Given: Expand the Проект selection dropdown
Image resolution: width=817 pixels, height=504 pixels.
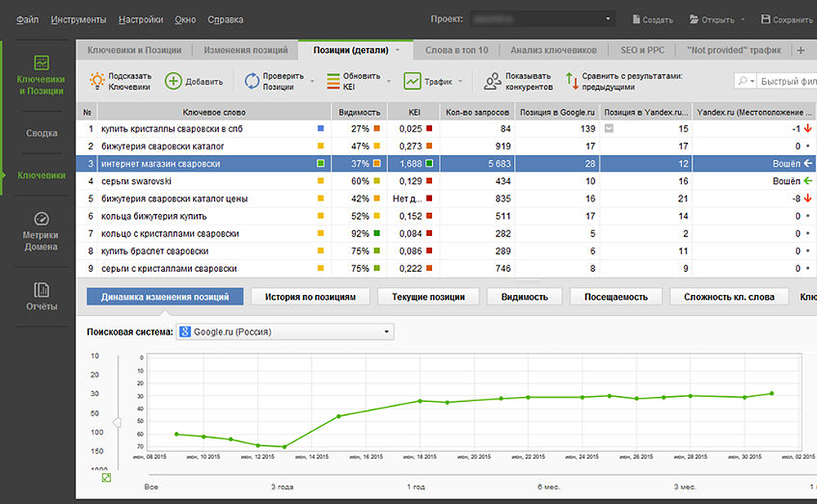Looking at the screenshot, I should (x=609, y=19).
